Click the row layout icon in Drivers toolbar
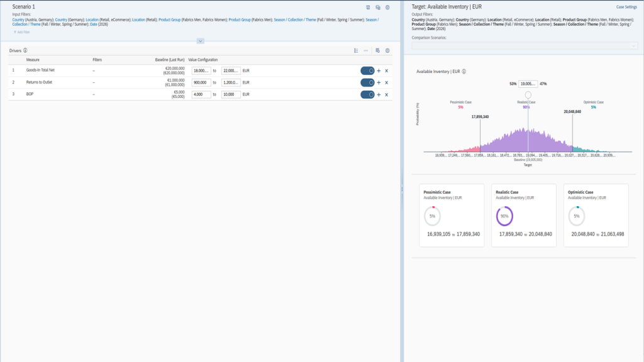Image resolution: width=644 pixels, height=362 pixels. pos(356,50)
